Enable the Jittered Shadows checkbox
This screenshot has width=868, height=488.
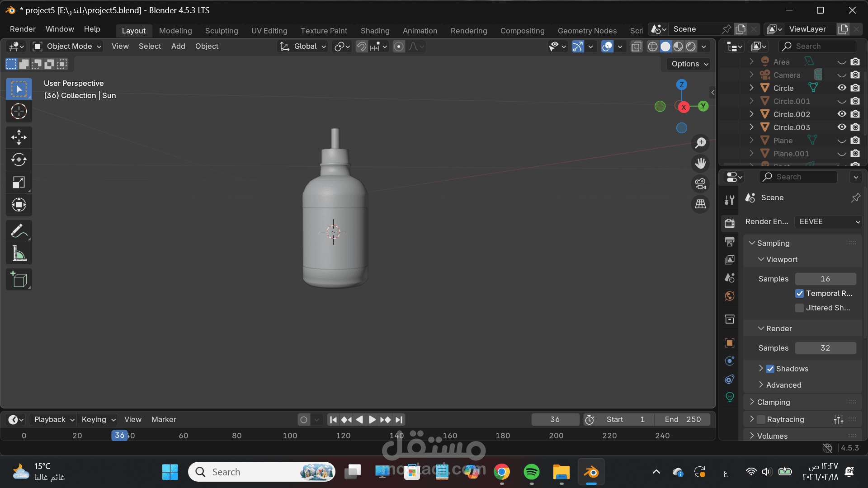[x=799, y=308]
